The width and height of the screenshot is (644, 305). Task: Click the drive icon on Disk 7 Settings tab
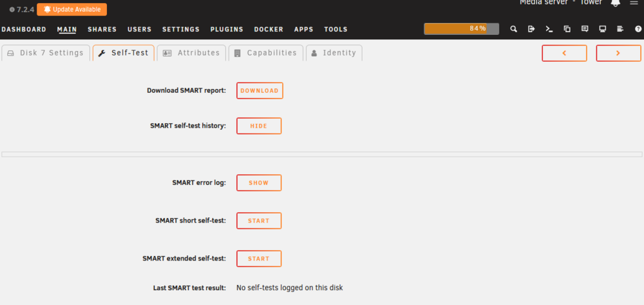click(x=11, y=54)
